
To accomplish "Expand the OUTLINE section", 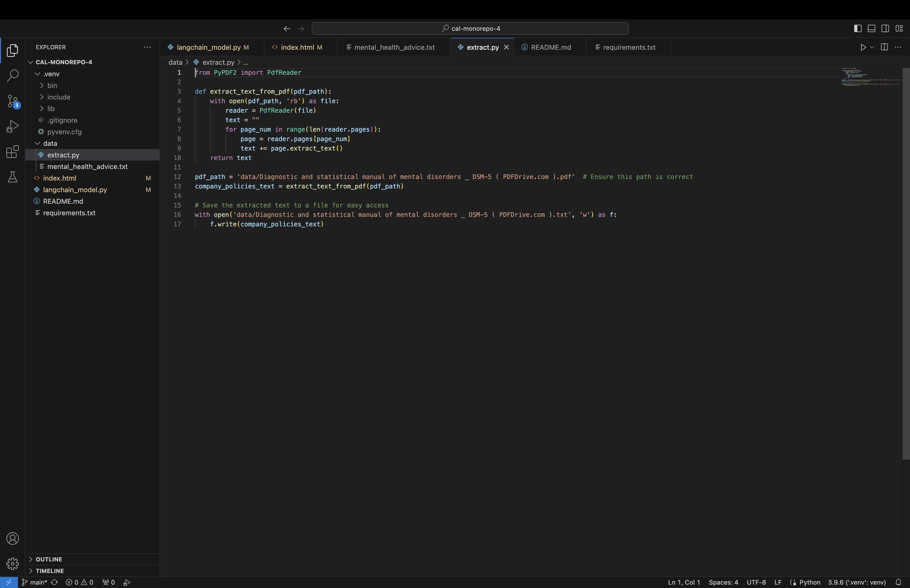I will pyautogui.click(x=48, y=559).
